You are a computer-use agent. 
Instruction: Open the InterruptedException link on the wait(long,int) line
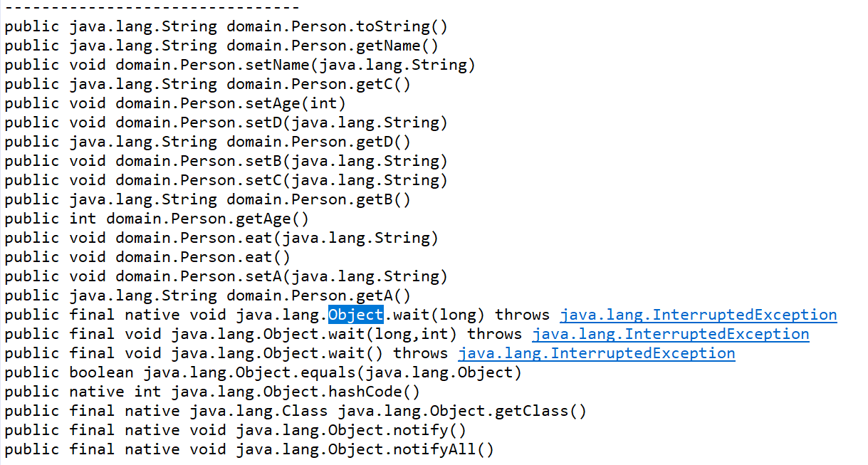pyautogui.click(x=671, y=334)
